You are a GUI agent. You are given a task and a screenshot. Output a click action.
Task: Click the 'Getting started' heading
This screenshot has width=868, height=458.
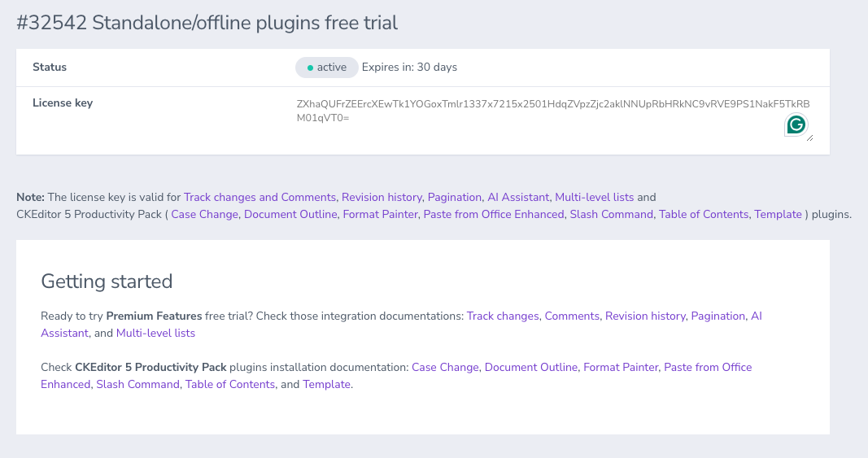pos(107,281)
